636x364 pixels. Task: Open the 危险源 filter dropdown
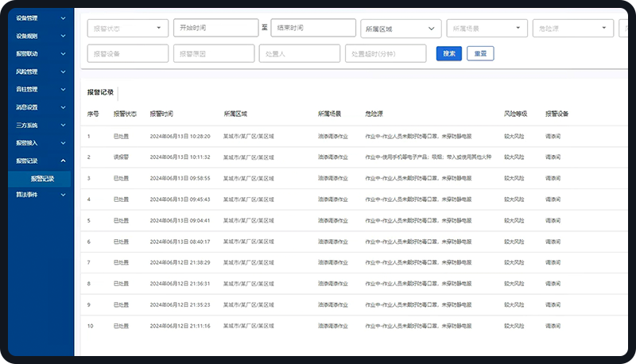pos(572,29)
